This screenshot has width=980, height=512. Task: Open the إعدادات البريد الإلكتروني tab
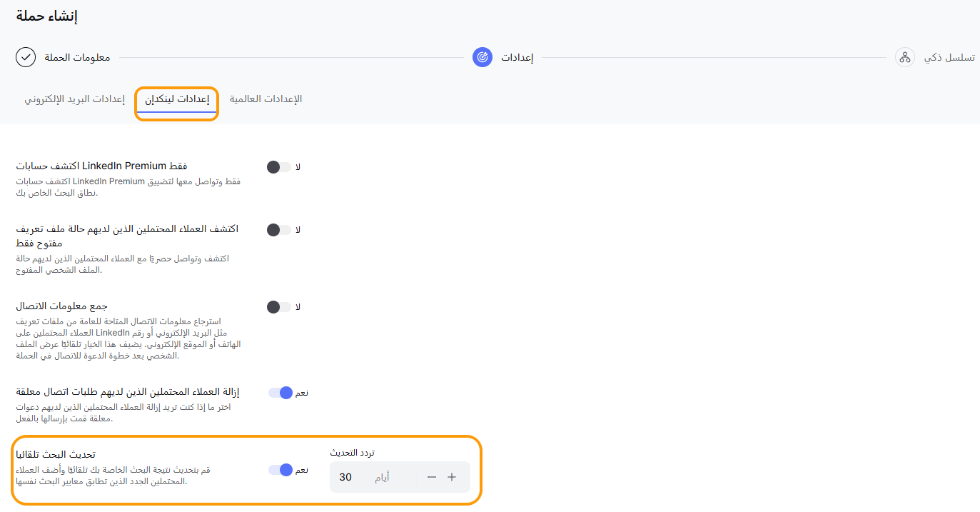(75, 99)
